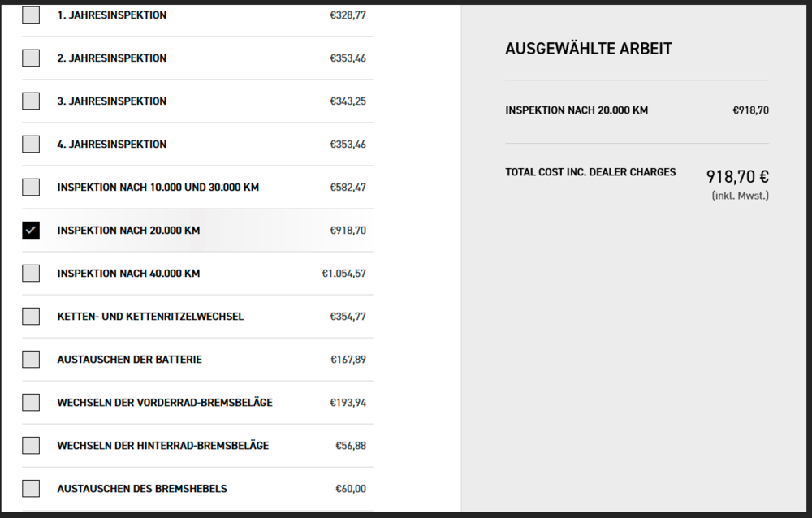Tick Wechseln der Hinterrad-Bremsbeläge checkbox
This screenshot has height=518, width=812.
31,445
